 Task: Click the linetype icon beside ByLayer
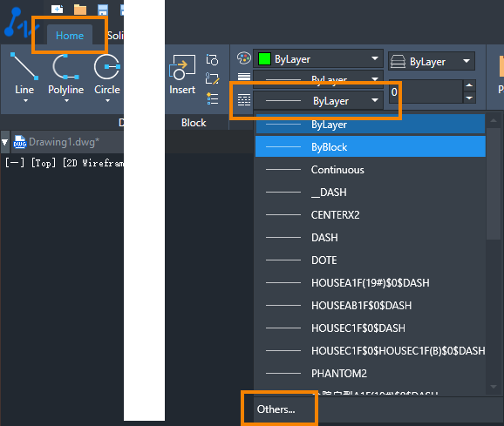point(244,100)
